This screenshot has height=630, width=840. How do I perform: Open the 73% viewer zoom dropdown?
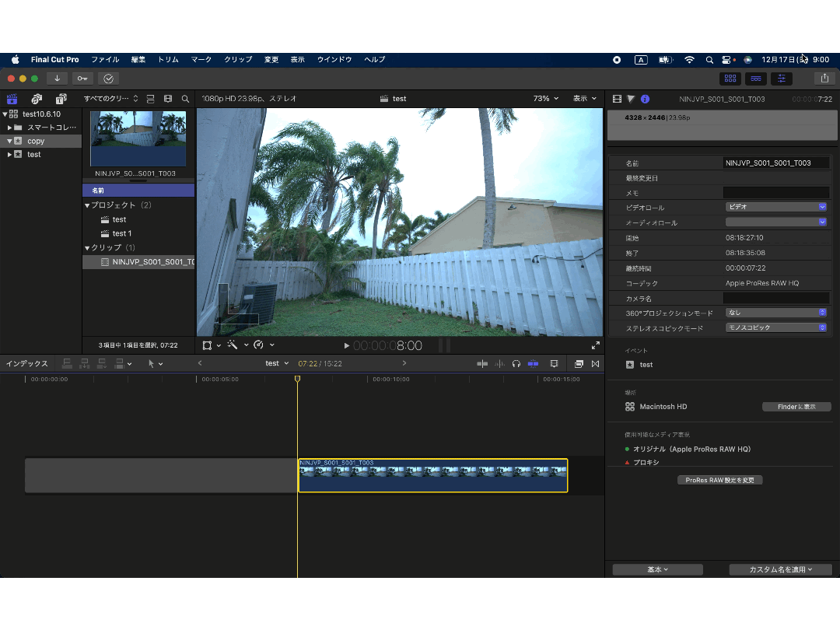coord(545,99)
